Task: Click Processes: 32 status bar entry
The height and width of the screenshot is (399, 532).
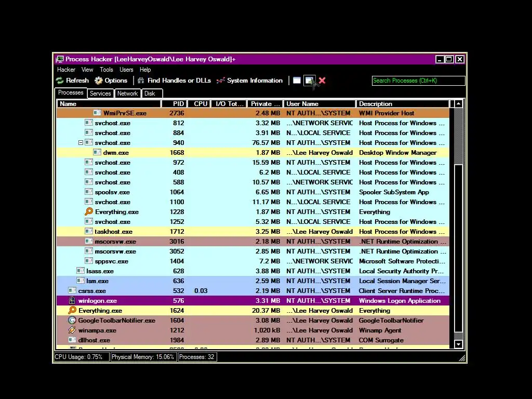Action: 197,357
